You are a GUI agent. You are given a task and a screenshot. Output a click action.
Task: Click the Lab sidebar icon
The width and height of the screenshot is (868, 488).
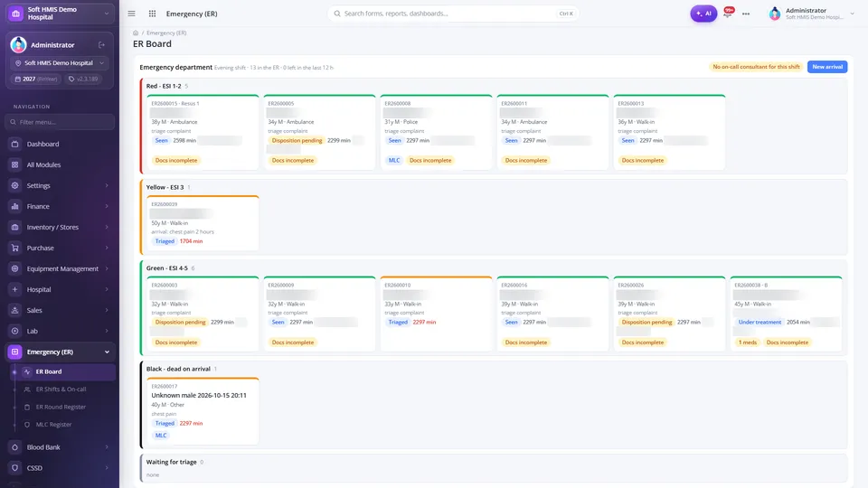[15, 331]
